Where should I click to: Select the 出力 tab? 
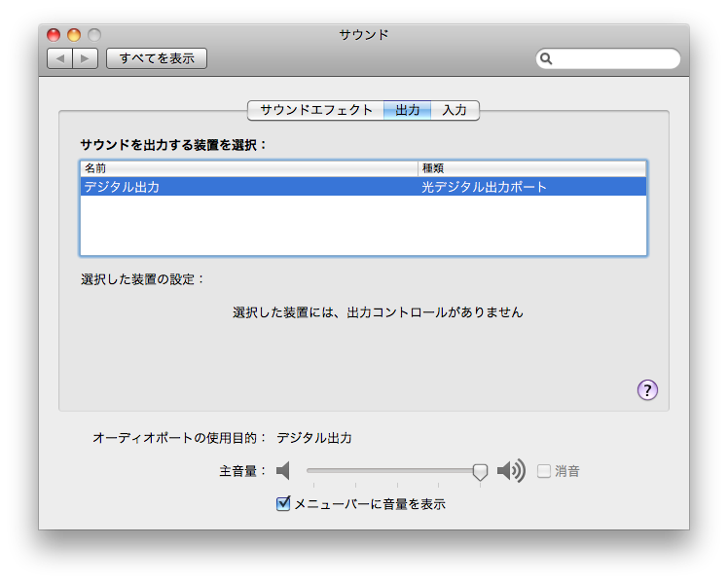407,111
